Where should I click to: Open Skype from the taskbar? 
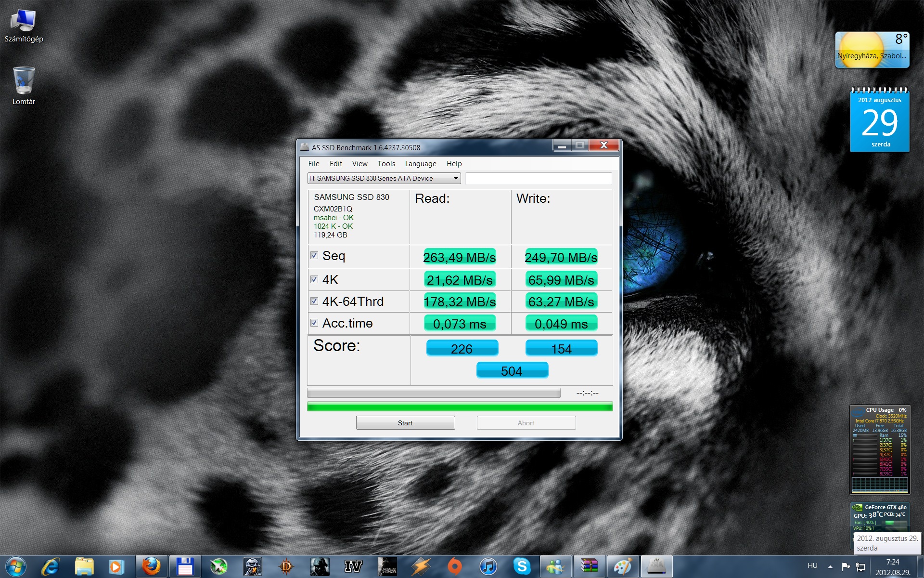522,566
